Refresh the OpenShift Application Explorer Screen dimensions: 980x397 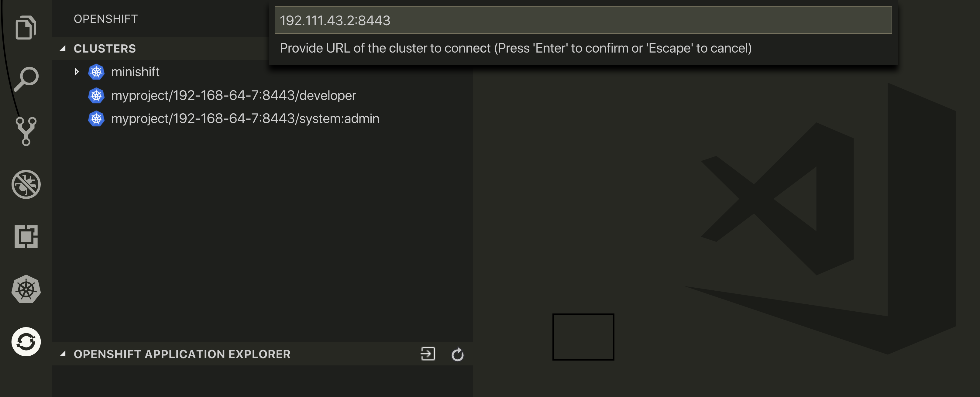(x=457, y=354)
